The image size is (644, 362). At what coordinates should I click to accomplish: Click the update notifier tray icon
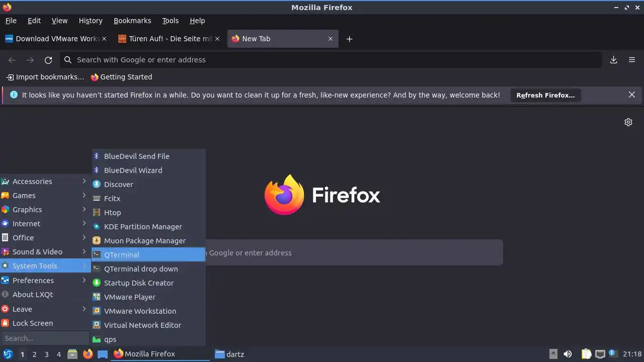coord(613,354)
